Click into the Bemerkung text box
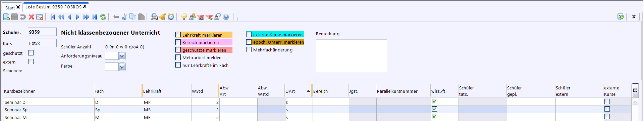The image size is (644, 121). coord(351,56)
